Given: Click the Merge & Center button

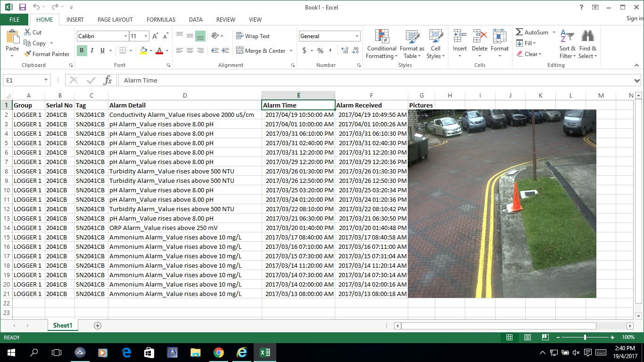Looking at the screenshot, I should tap(261, 51).
